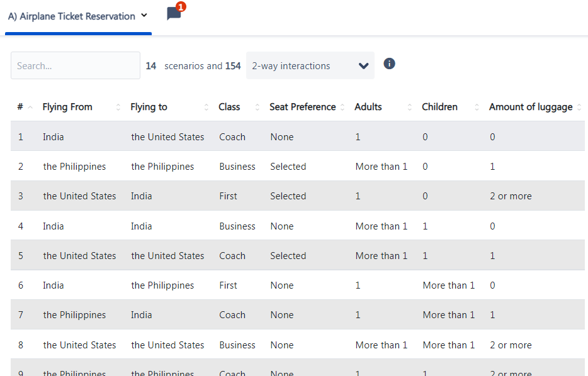588x376 pixels.
Task: Click the chevron in interactions selector
Action: [363, 66]
